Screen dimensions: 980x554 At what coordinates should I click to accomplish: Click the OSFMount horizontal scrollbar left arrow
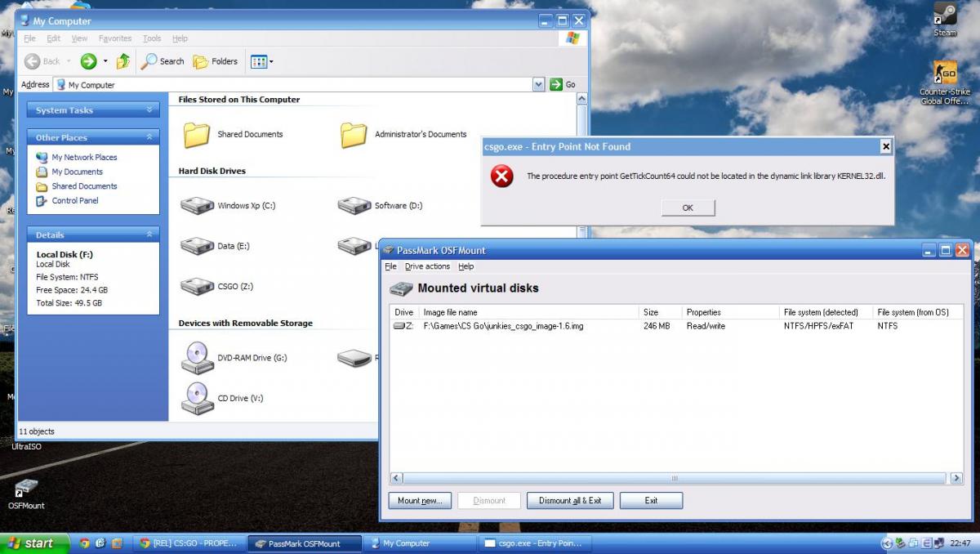click(x=398, y=478)
